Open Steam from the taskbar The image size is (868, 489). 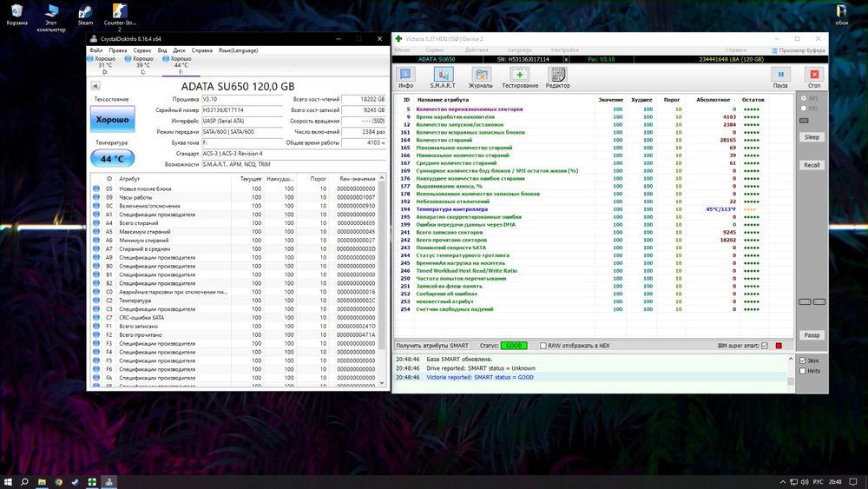(x=75, y=482)
